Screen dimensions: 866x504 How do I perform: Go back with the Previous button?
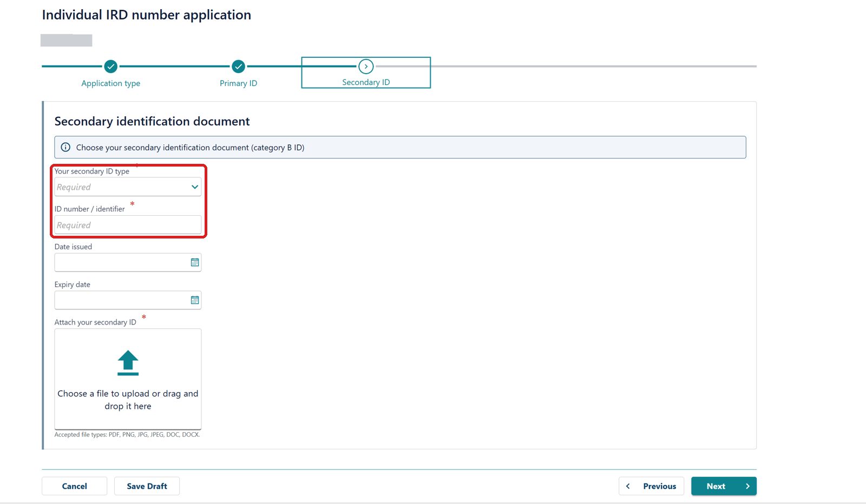click(x=651, y=486)
